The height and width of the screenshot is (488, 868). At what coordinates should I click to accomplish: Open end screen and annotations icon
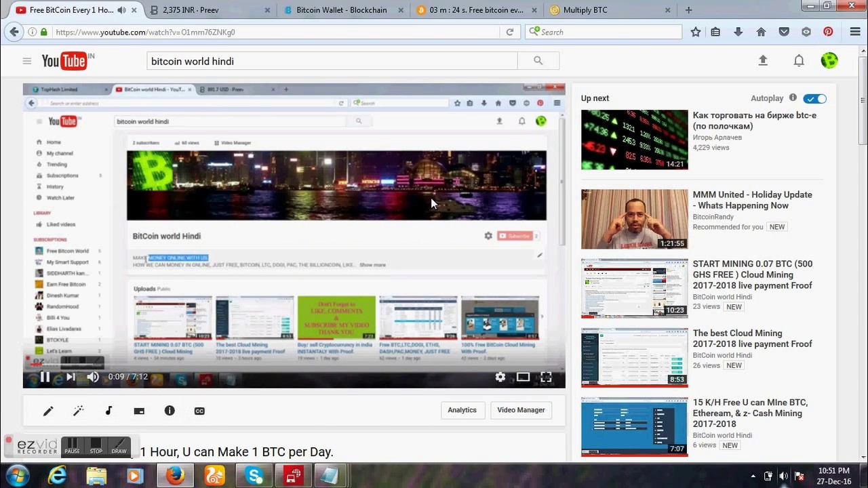(139, 411)
